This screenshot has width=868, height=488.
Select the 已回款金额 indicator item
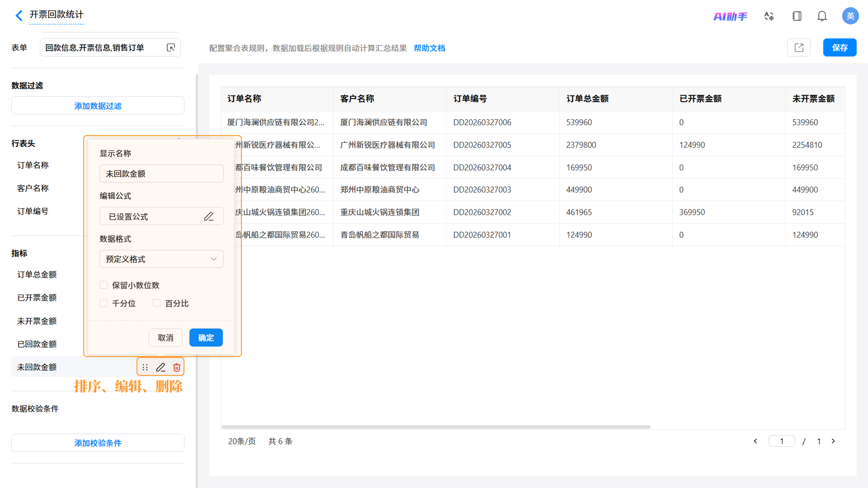(x=37, y=344)
